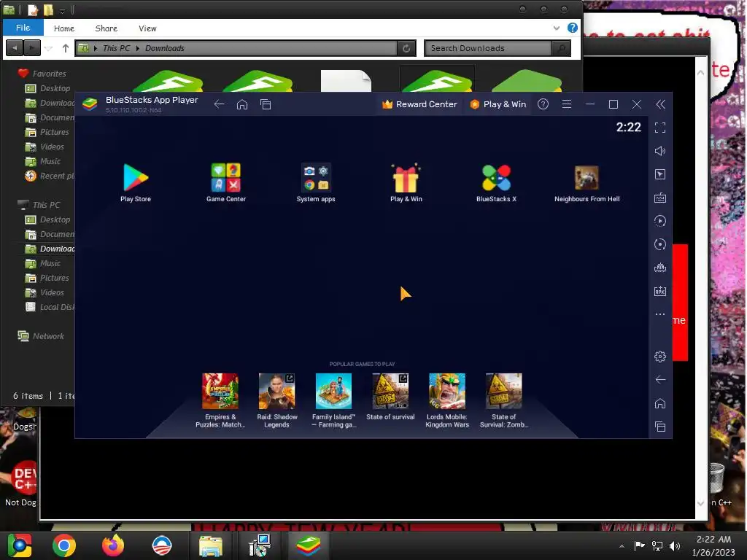
Task: Click the sidebar recent apps icon
Action: 659,427
